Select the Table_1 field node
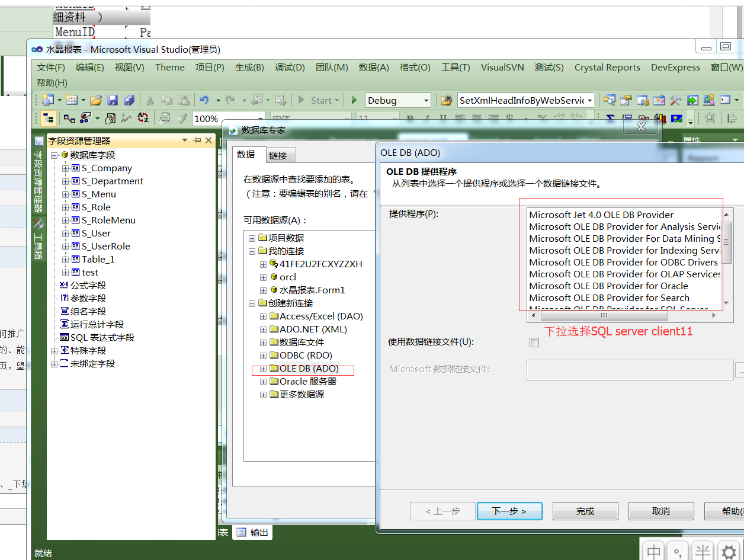This screenshot has height=560, width=744. (x=98, y=260)
